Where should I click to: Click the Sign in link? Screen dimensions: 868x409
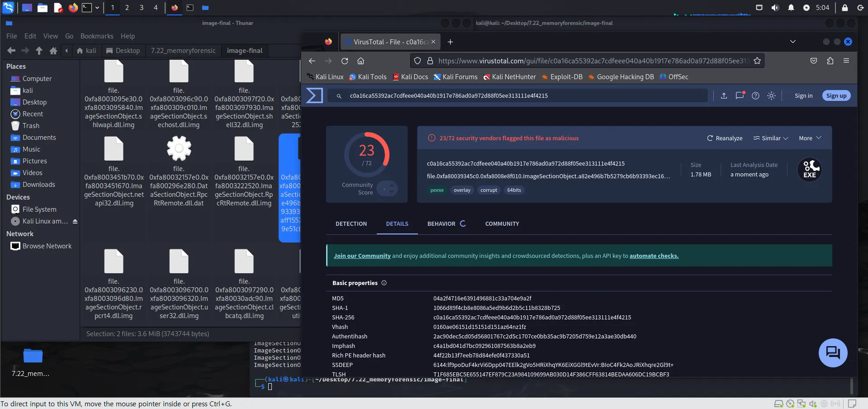coord(803,95)
